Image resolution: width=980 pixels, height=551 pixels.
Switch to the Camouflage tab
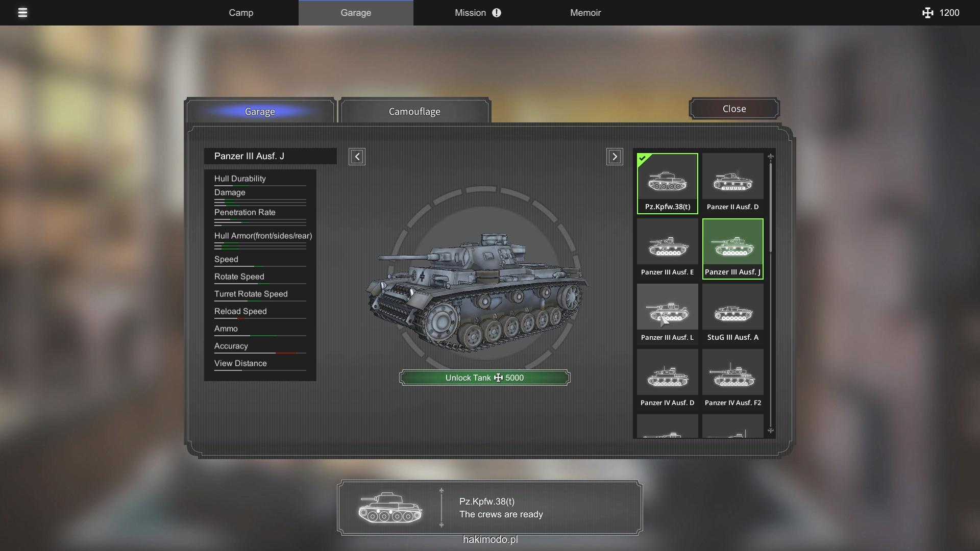414,111
